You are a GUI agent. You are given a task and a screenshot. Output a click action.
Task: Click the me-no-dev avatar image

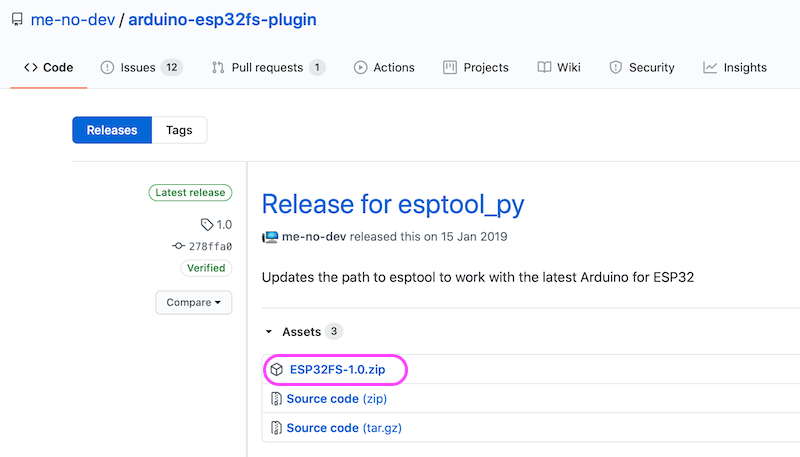[270, 237]
